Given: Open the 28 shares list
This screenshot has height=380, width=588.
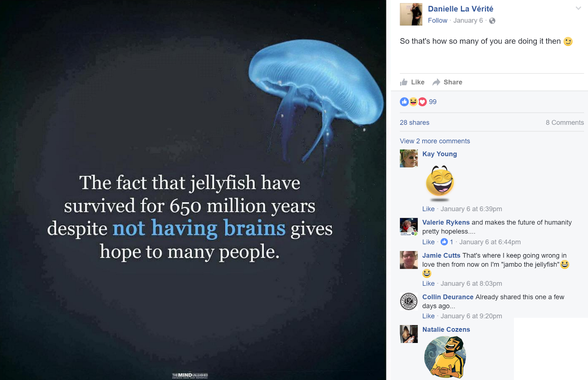Looking at the screenshot, I should pos(414,123).
